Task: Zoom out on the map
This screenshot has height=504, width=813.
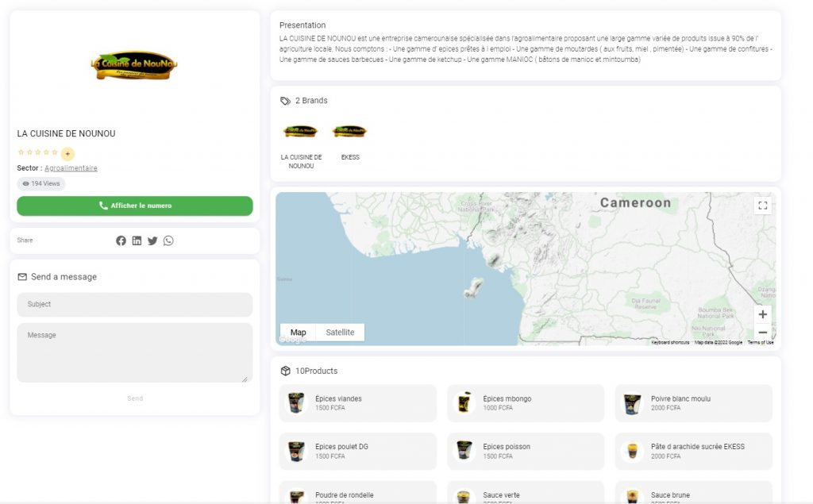Action: tap(763, 333)
